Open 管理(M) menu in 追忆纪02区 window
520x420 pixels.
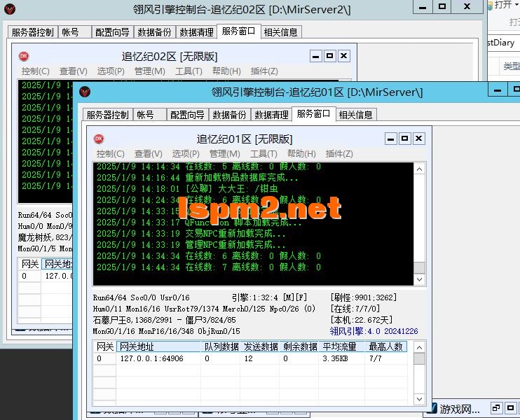(150, 71)
